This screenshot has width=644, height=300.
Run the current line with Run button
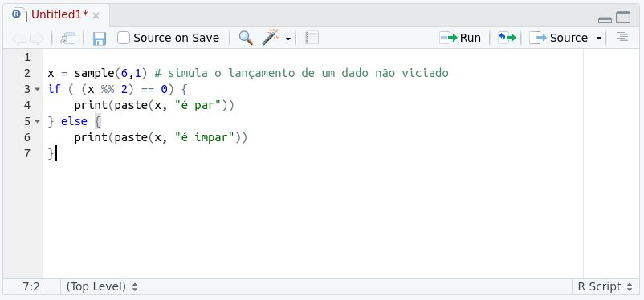tap(460, 39)
